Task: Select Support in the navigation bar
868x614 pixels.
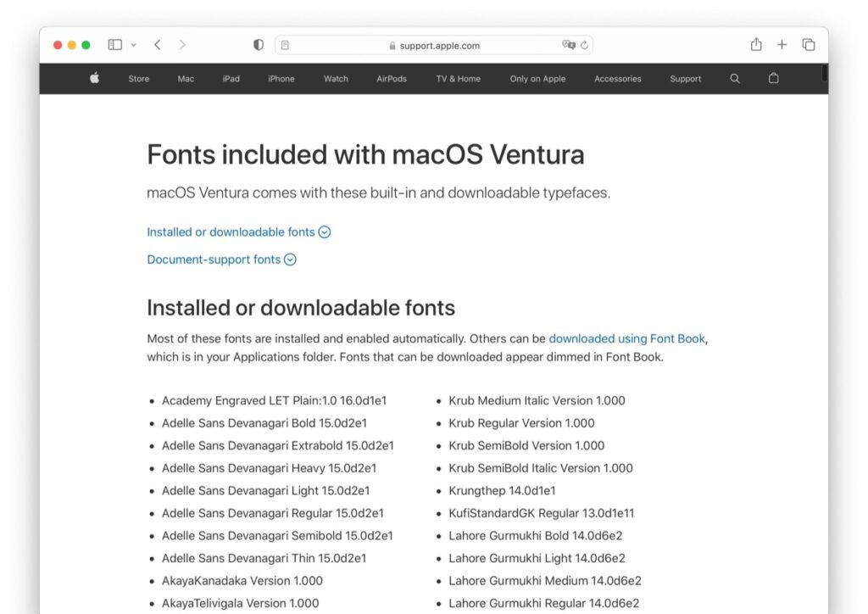Action: tap(685, 78)
